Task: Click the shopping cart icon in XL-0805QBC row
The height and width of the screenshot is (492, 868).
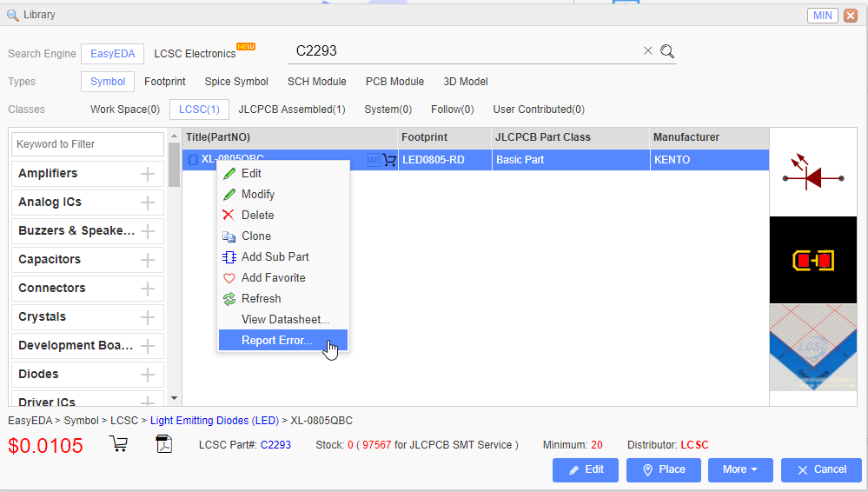Action: [389, 160]
